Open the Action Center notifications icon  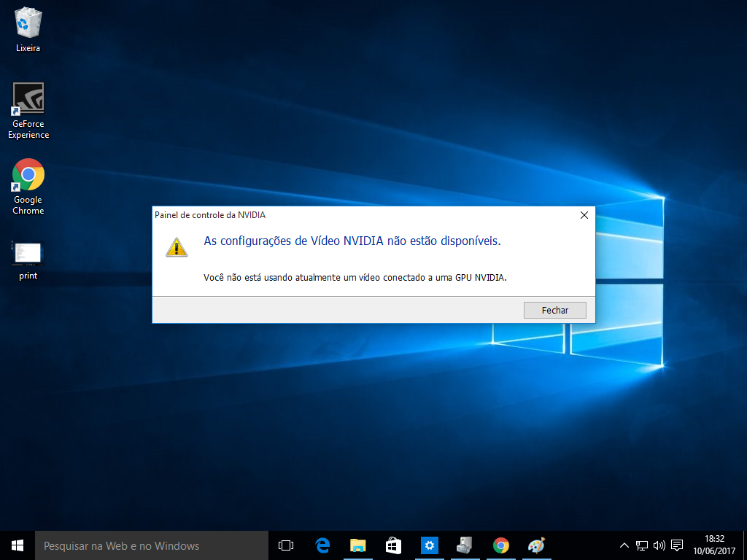click(677, 545)
